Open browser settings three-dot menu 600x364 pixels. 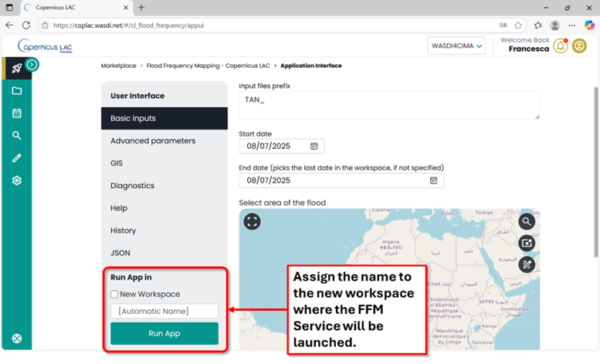pos(571,25)
